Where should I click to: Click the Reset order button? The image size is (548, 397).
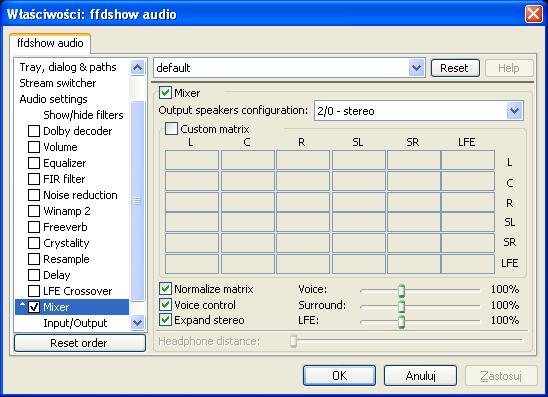(x=80, y=343)
